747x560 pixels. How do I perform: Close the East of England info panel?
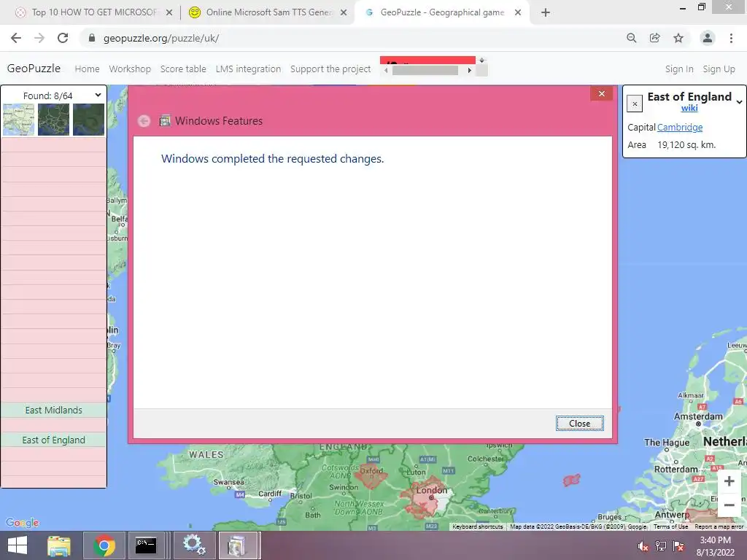click(x=635, y=104)
